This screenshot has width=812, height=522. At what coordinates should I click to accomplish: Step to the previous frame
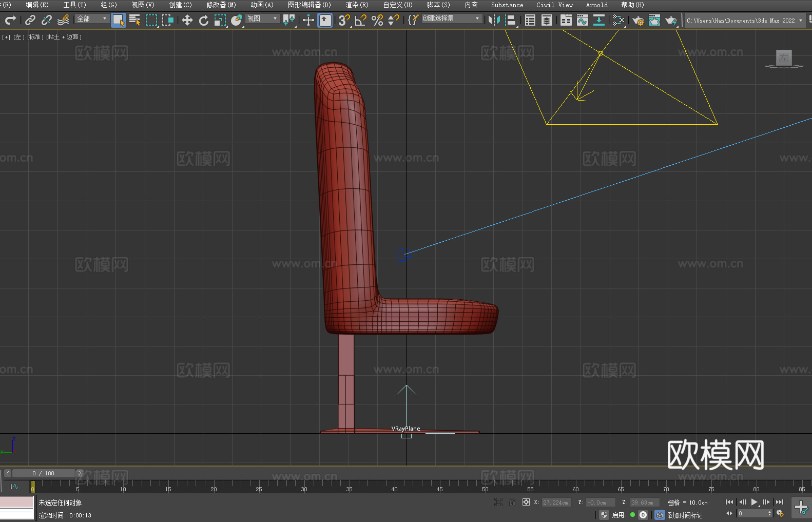click(742, 502)
